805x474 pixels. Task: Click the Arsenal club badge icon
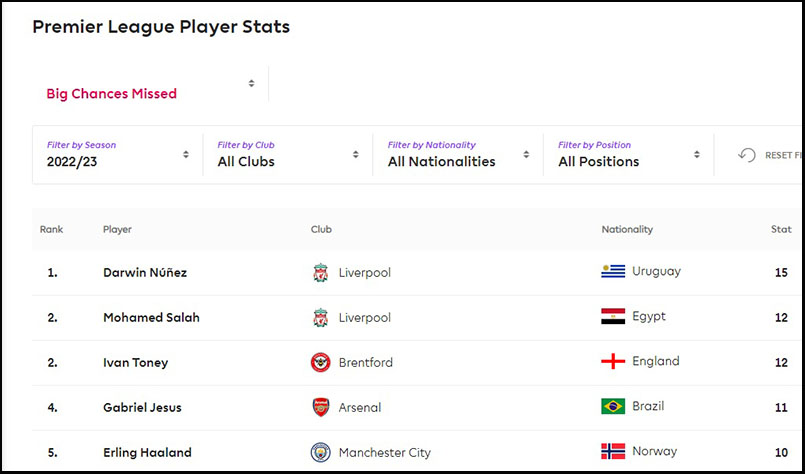(x=320, y=408)
